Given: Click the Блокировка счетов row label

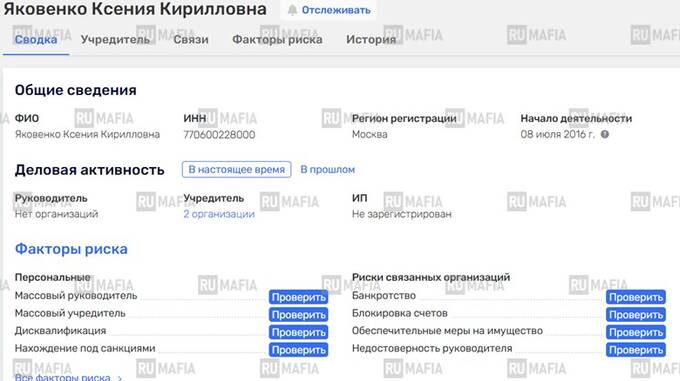Looking at the screenshot, I should coord(399,313).
